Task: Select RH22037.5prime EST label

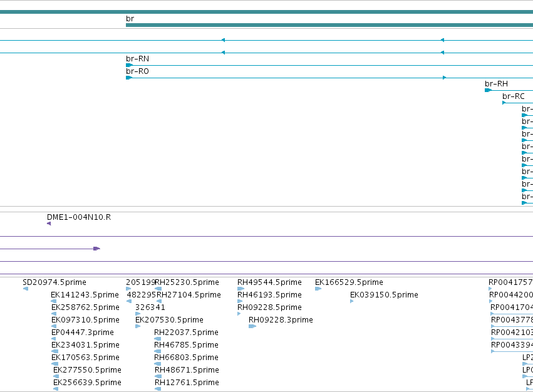Action: point(186,333)
